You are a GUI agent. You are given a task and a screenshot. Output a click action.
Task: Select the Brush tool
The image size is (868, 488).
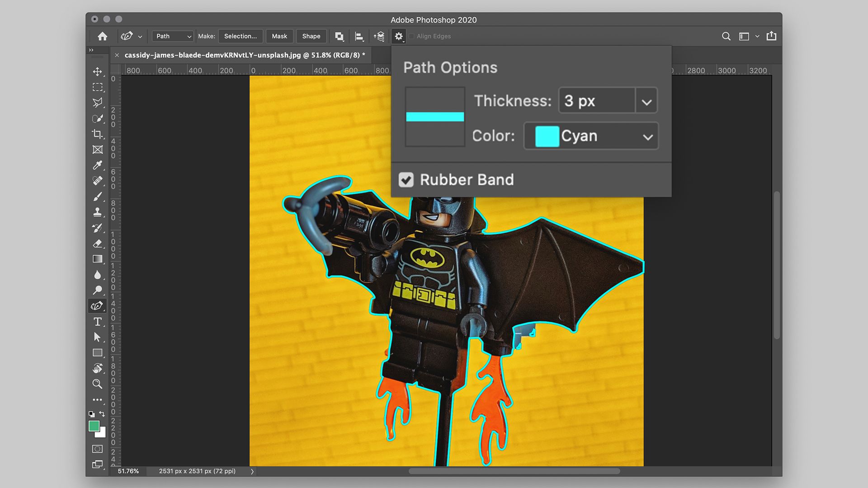click(97, 195)
